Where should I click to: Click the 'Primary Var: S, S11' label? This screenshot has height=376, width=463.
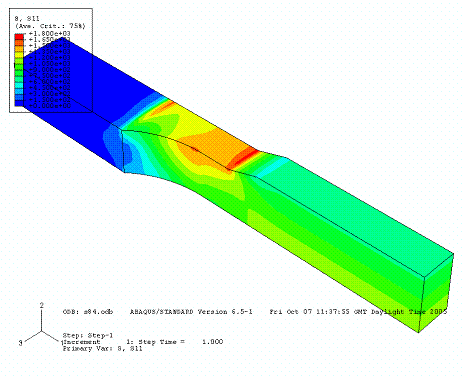[x=102, y=349]
